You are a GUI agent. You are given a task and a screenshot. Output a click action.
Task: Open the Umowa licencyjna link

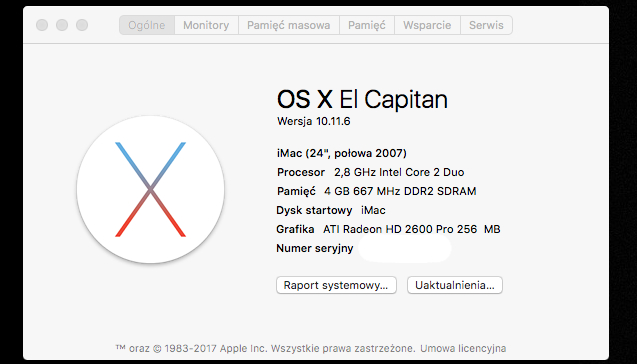463,349
